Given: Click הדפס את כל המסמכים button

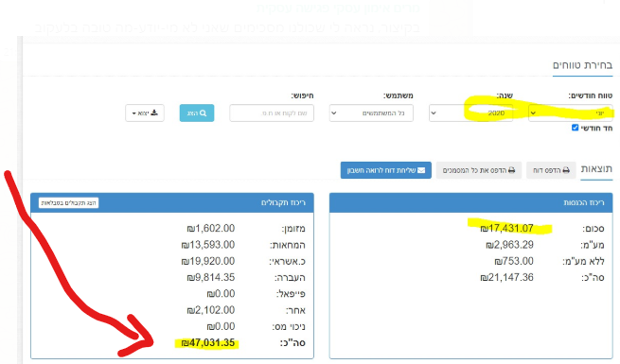Looking at the screenshot, I should click(x=478, y=170).
